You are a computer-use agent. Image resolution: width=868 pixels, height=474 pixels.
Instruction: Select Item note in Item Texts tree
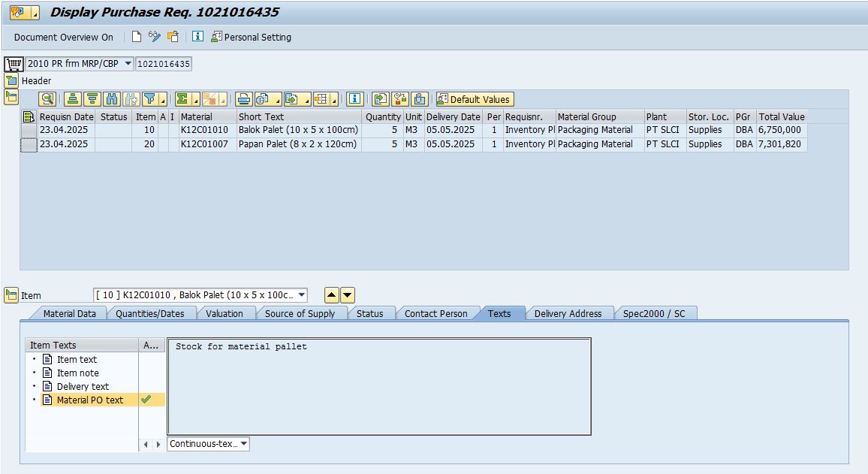(x=77, y=373)
